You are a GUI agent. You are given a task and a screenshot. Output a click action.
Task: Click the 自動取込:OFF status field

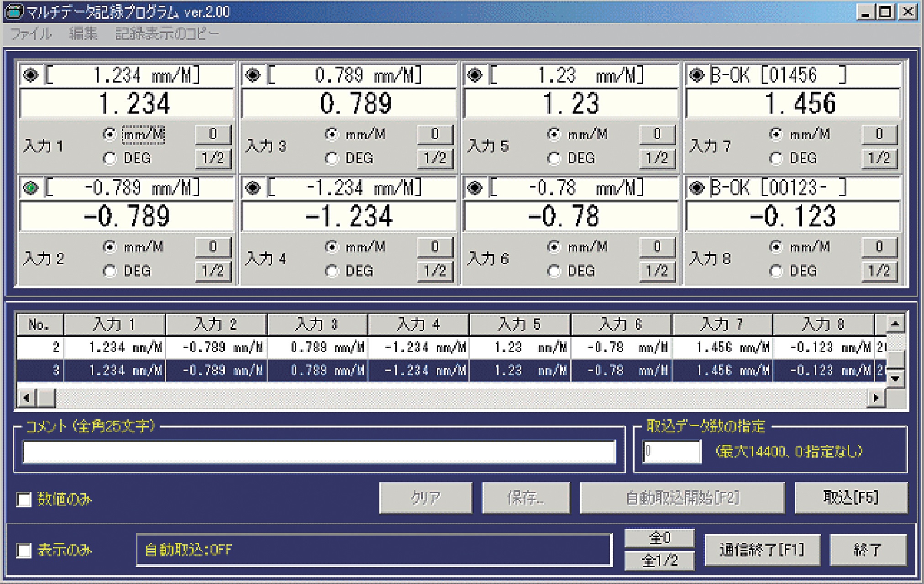click(x=374, y=550)
